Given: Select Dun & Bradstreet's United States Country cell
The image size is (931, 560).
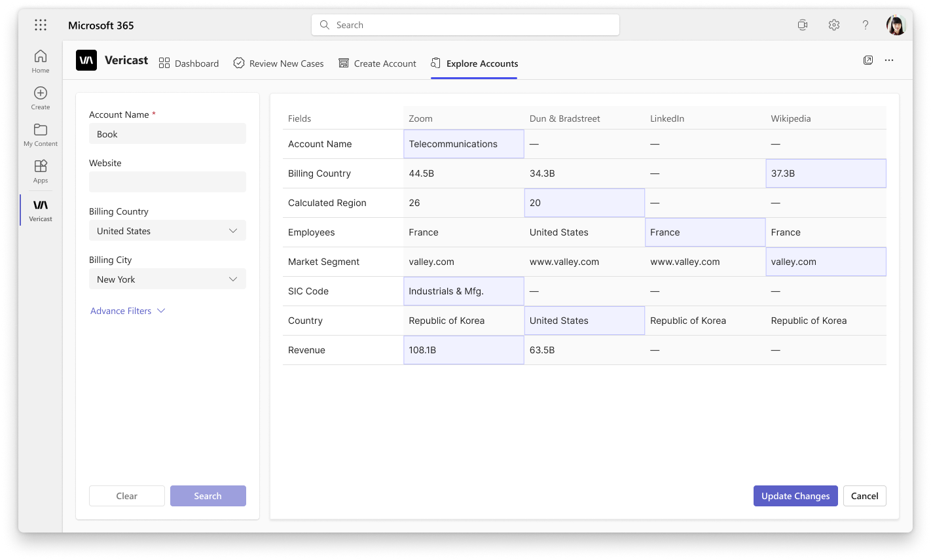Looking at the screenshot, I should click(x=585, y=321).
